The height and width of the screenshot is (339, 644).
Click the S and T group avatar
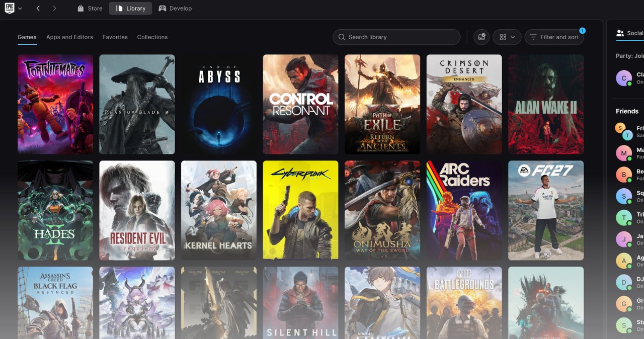[624, 132]
